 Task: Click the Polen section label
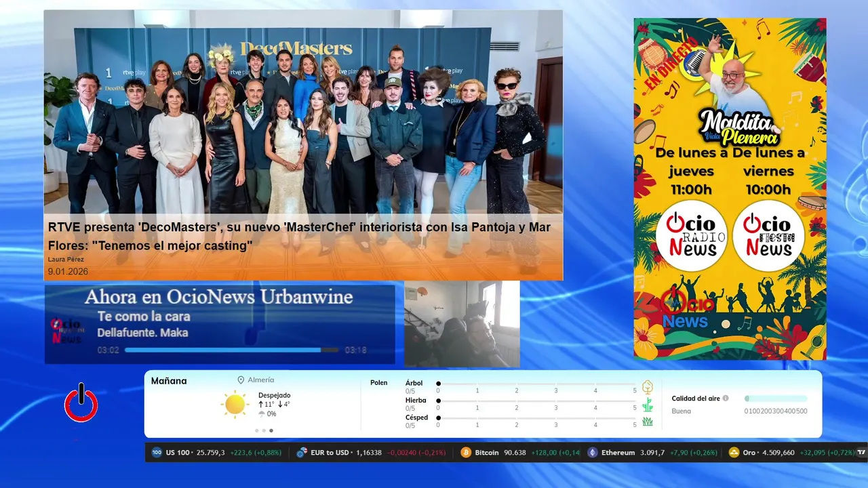click(379, 383)
